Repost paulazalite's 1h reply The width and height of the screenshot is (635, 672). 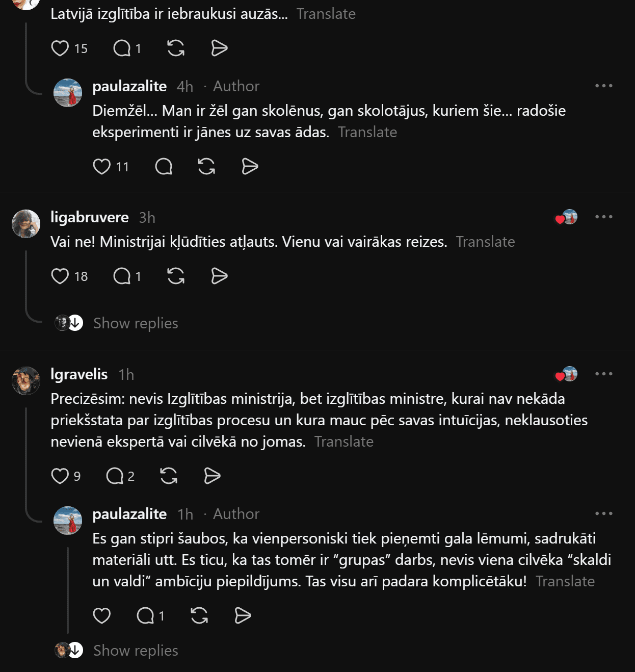point(199,615)
